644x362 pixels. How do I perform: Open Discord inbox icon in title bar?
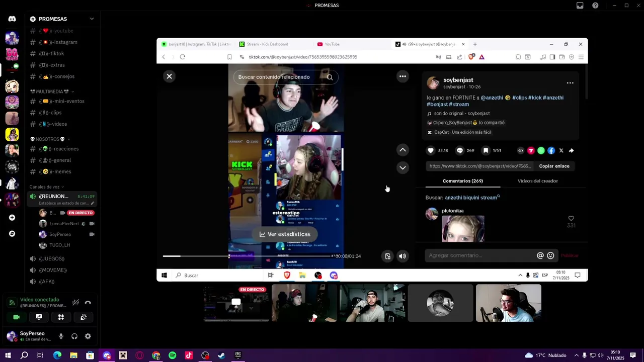[x=580, y=6]
